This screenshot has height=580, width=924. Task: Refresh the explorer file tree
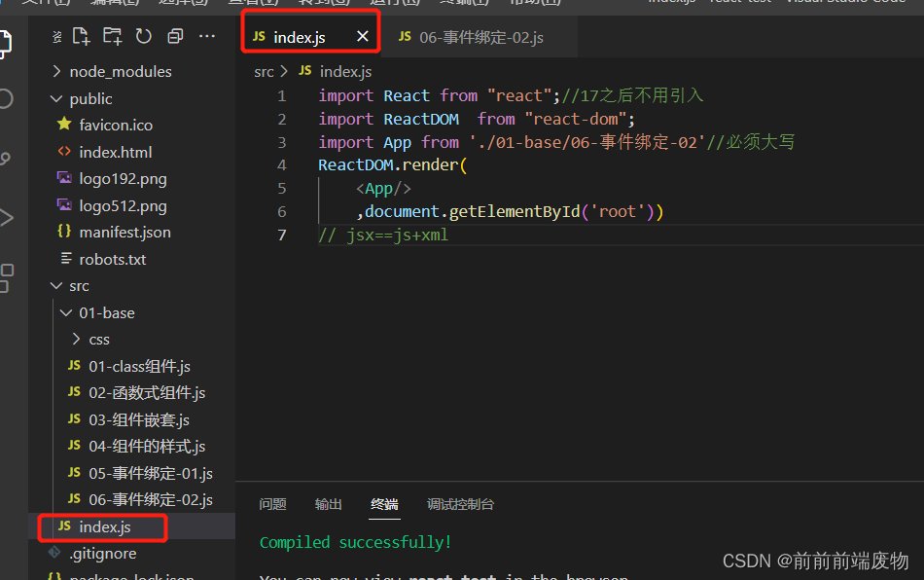(x=143, y=37)
